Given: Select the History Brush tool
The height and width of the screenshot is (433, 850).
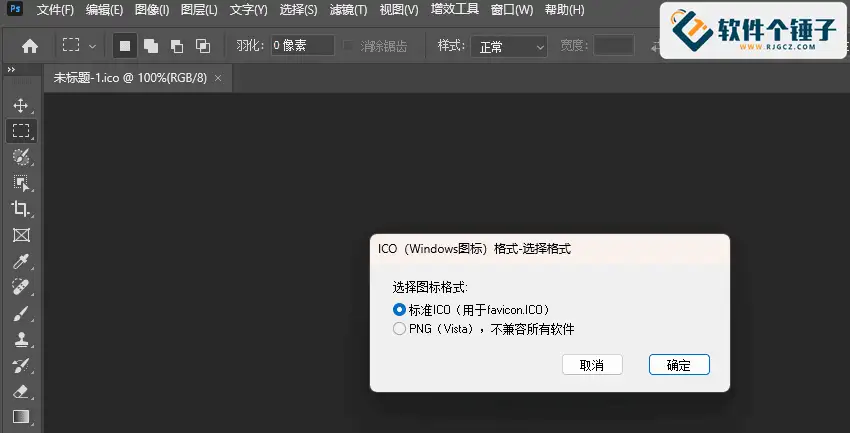Looking at the screenshot, I should 21,365.
